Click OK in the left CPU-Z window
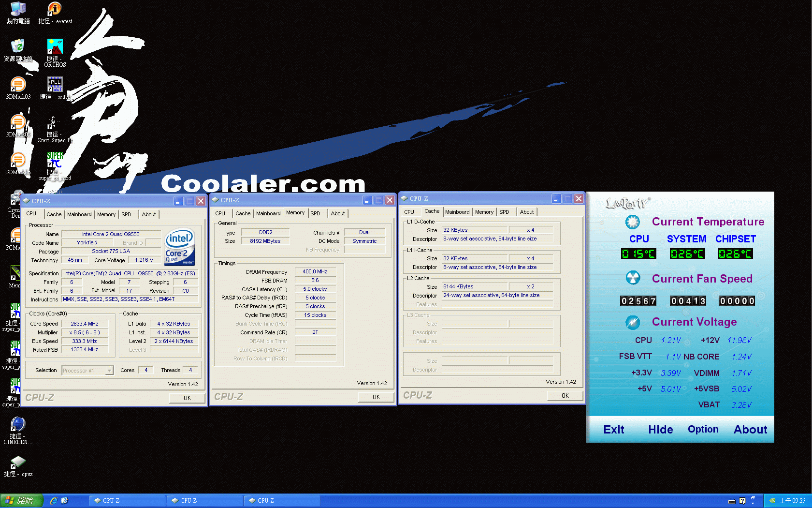 click(x=187, y=398)
